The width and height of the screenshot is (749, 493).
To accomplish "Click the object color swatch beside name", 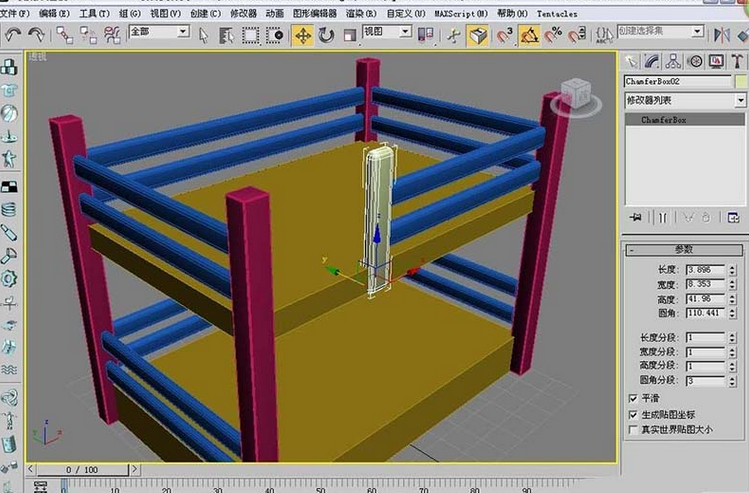I will (x=741, y=81).
